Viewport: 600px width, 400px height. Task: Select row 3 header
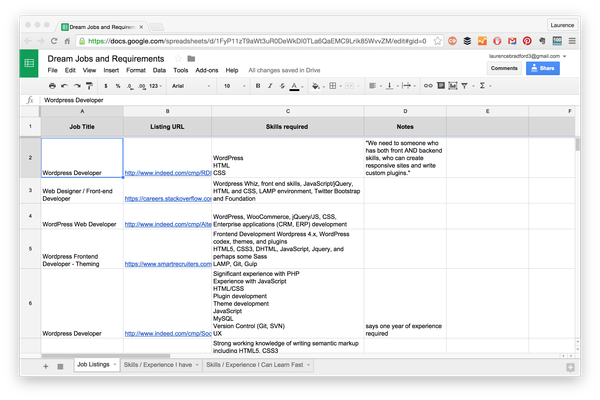pos(30,190)
